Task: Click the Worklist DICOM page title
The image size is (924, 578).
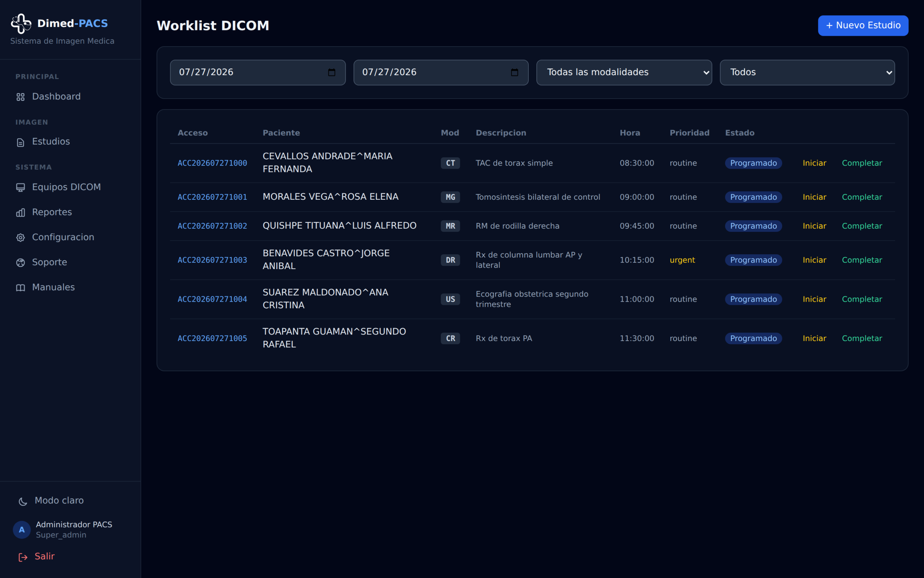Action: tap(213, 26)
